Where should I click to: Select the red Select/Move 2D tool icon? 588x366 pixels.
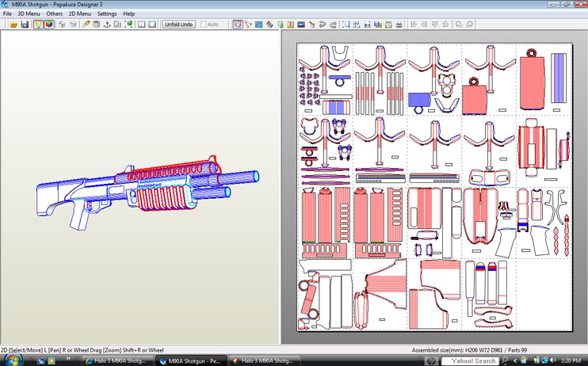click(x=238, y=25)
